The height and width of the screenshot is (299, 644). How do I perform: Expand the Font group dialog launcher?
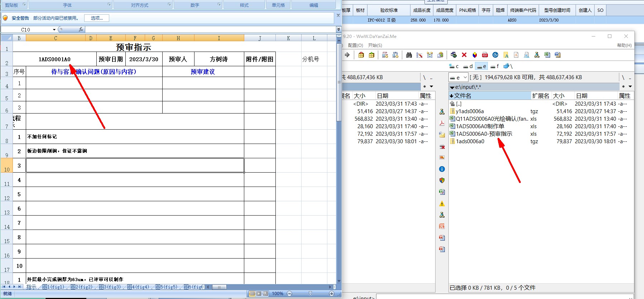point(109,4)
